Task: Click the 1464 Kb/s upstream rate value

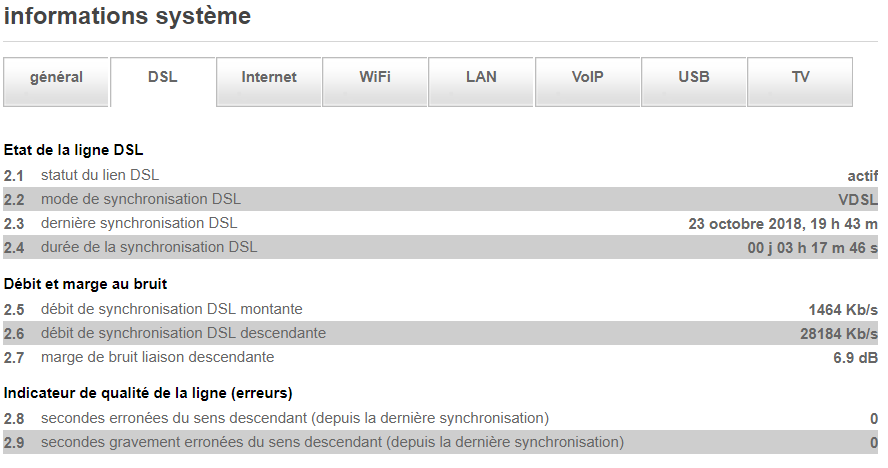Action: (x=843, y=309)
